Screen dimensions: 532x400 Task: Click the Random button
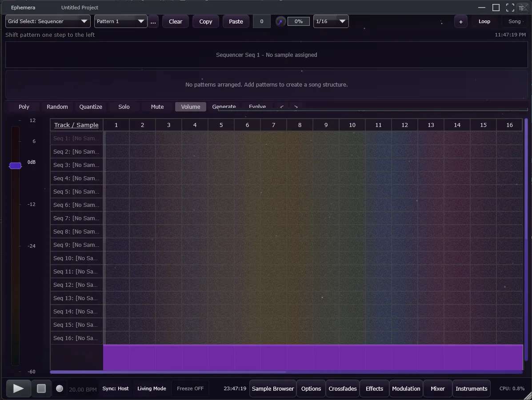click(x=57, y=107)
